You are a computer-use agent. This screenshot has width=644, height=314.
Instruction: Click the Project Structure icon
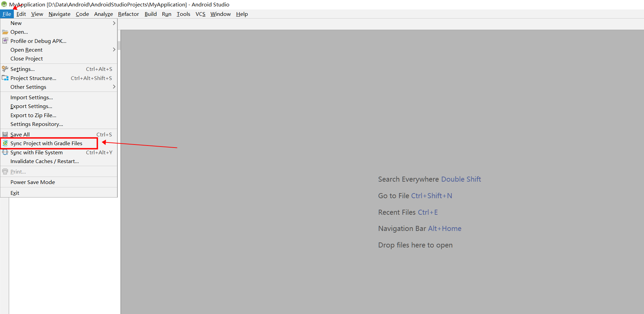pos(5,78)
